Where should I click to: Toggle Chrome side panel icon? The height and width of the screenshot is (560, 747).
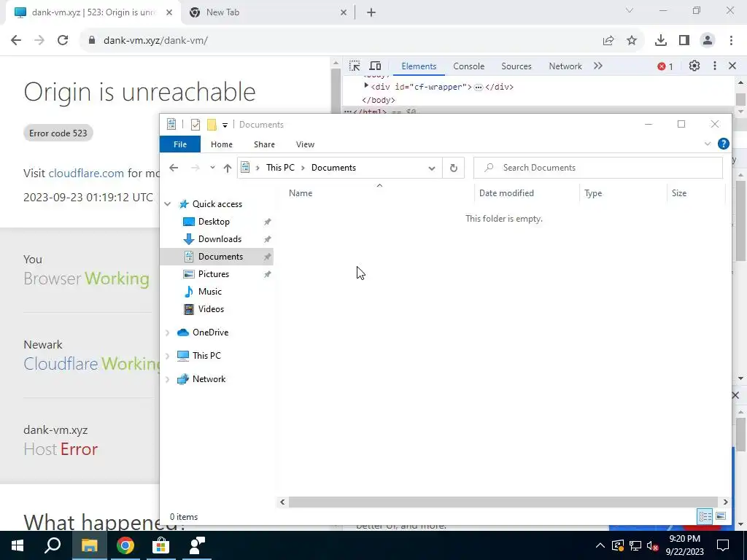click(x=684, y=41)
